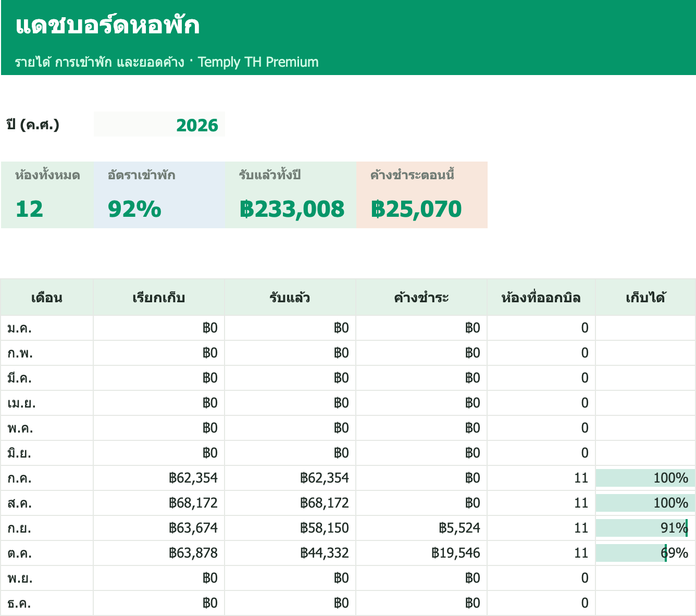The height and width of the screenshot is (616, 696).
Task: Select the "ก.พ." month cell
Action: (47, 353)
